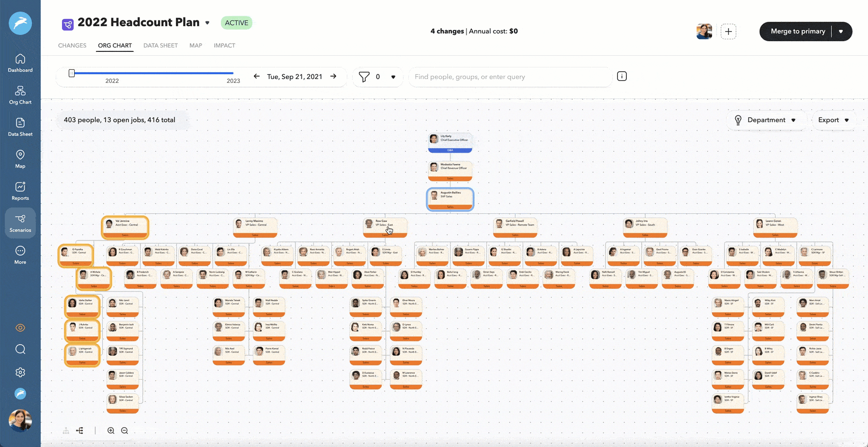
Task: Switch to the CHANGES tab
Action: click(72, 46)
